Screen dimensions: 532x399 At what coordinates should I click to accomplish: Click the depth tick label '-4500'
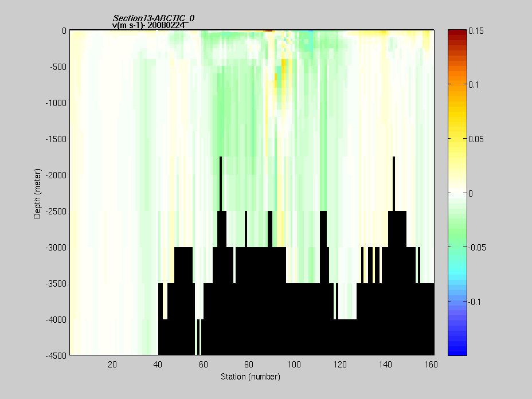(56, 356)
